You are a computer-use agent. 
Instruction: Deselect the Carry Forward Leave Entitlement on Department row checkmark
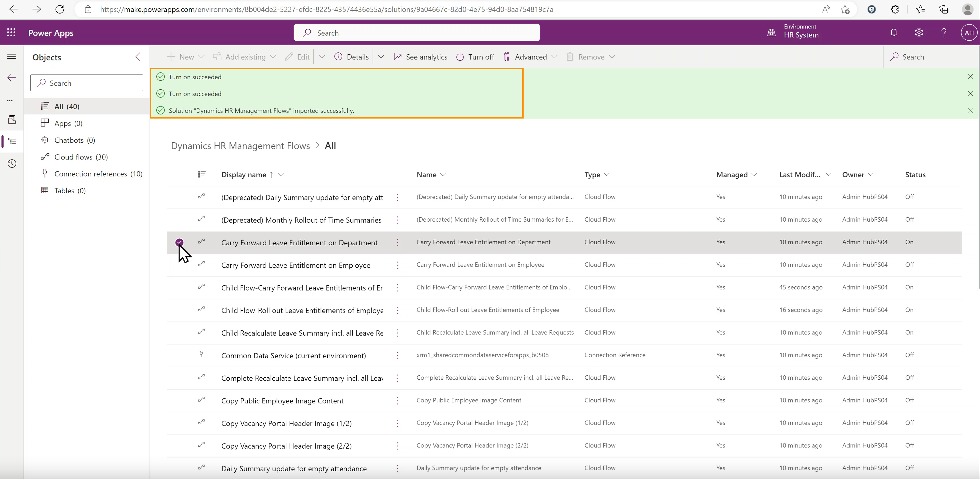(180, 243)
